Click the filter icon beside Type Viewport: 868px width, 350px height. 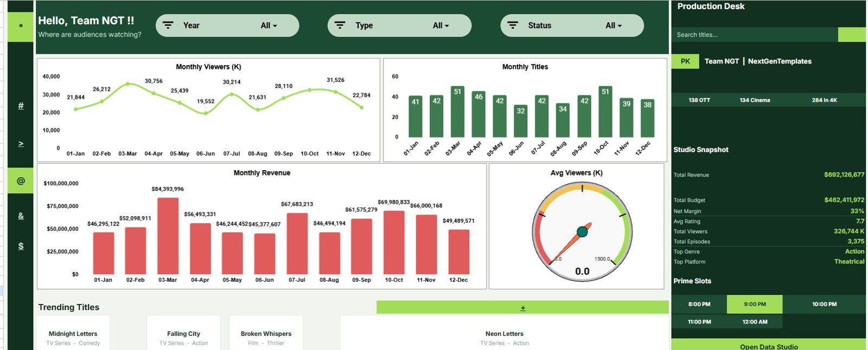click(340, 25)
